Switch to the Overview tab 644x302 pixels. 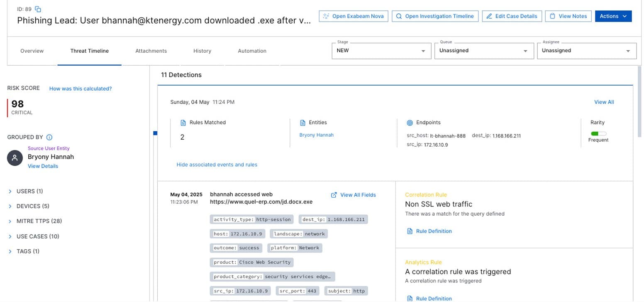pos(32,51)
